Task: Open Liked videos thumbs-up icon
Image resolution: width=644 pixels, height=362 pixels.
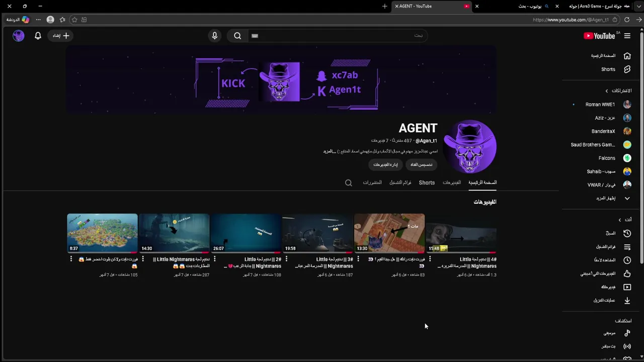Action: click(627, 274)
